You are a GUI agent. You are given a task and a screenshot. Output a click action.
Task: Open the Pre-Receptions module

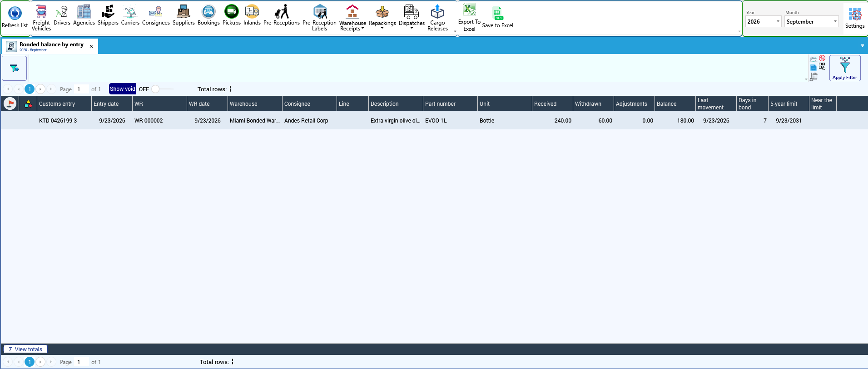pyautogui.click(x=282, y=15)
